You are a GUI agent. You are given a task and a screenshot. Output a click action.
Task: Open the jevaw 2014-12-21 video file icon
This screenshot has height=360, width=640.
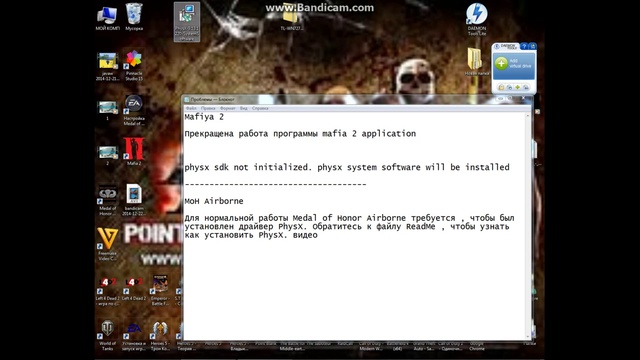point(107,66)
